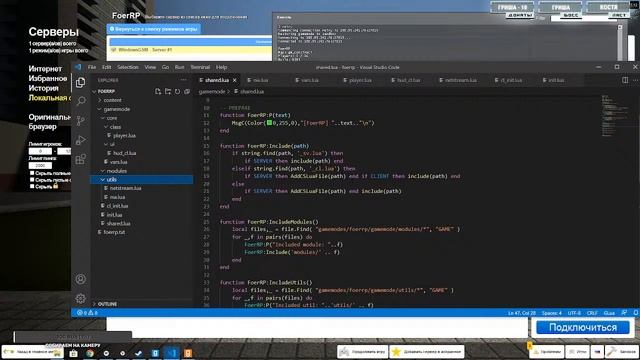Viewport: 640px width, 360px height.
Task: Open the Extensions view
Action: 81,159
